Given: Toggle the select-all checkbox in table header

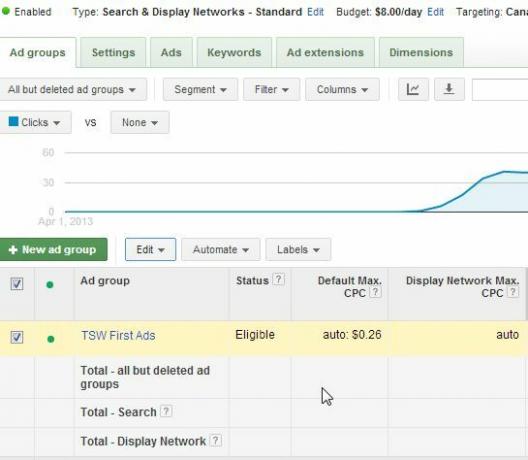Looking at the screenshot, I should click(17, 284).
